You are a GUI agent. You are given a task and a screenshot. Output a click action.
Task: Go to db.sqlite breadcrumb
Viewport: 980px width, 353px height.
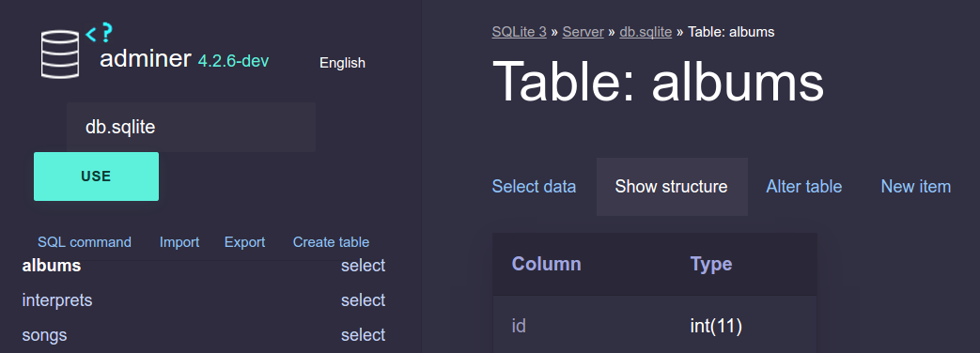click(x=645, y=32)
